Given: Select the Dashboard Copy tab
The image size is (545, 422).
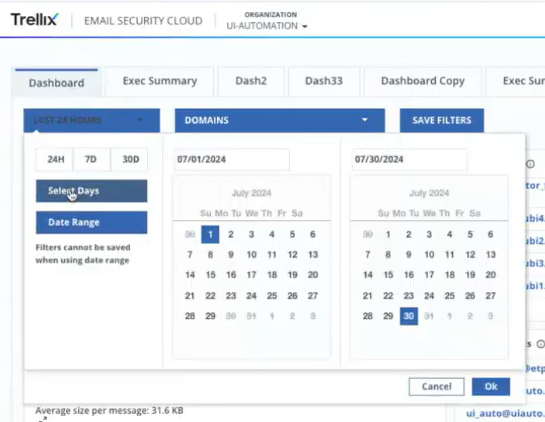Looking at the screenshot, I should click(423, 81).
